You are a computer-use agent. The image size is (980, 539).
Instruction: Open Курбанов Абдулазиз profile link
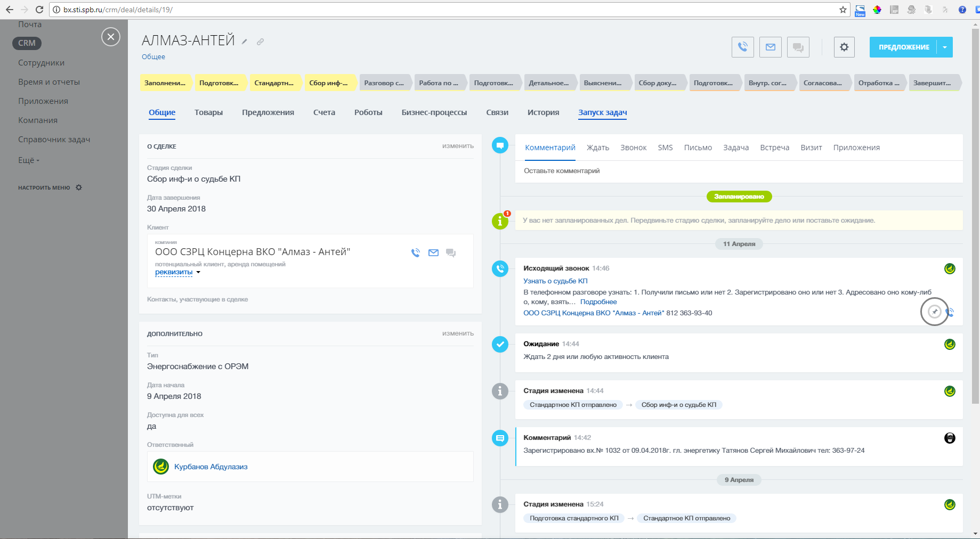[x=211, y=467]
